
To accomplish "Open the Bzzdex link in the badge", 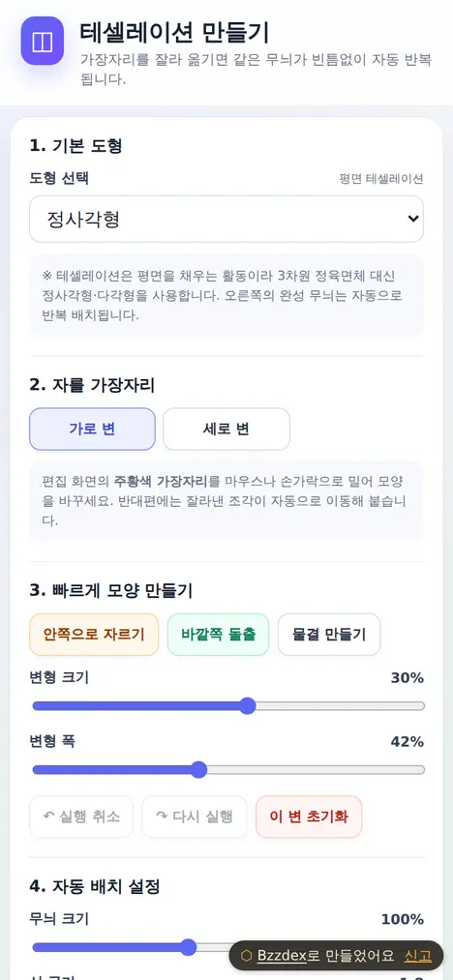I will [x=282, y=956].
